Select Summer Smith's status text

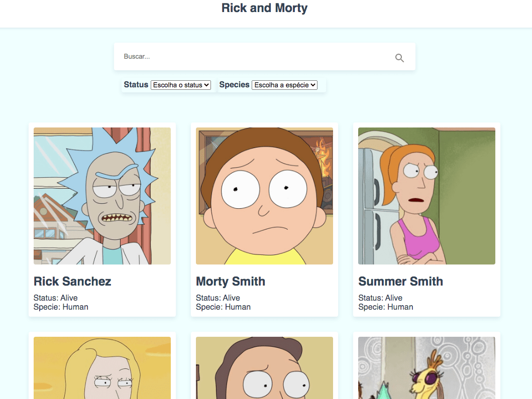[x=380, y=298]
